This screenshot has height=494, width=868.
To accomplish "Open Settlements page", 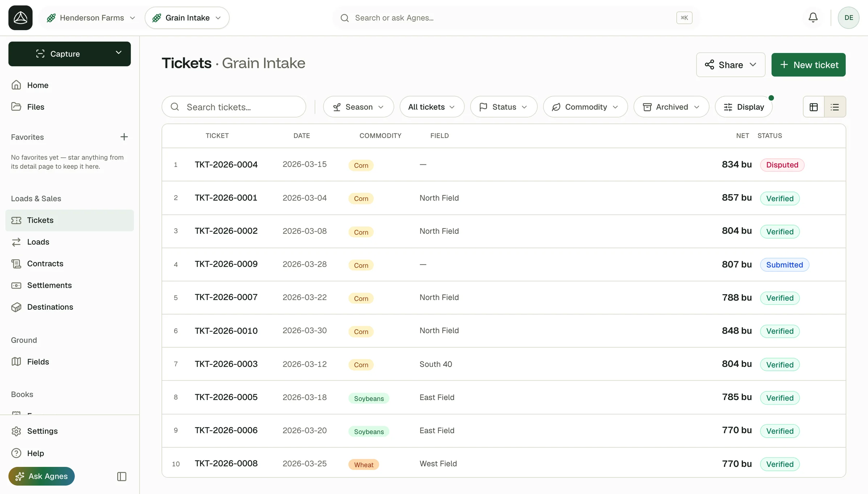I will [69, 285].
